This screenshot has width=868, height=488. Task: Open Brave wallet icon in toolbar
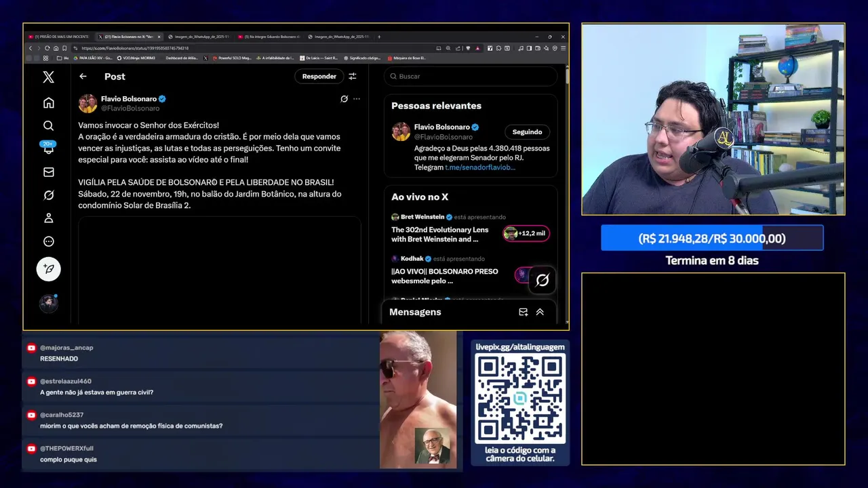[x=538, y=48]
